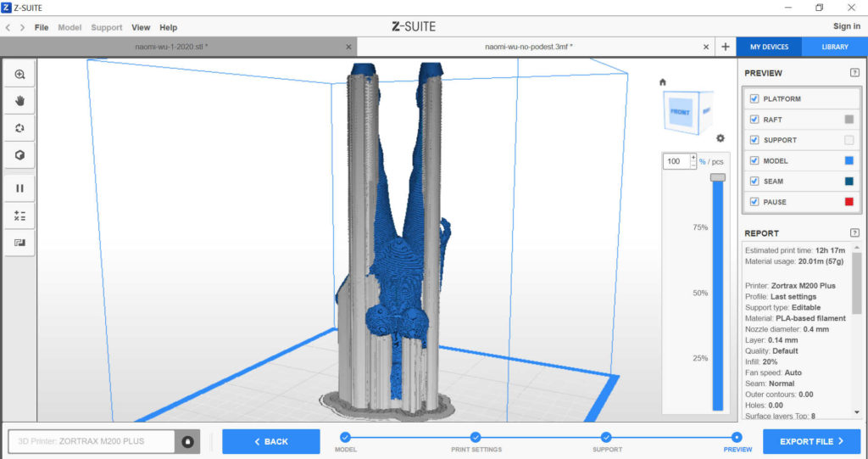This screenshot has width=868, height=459.
Task: Select the pan hand tool
Action: click(20, 101)
